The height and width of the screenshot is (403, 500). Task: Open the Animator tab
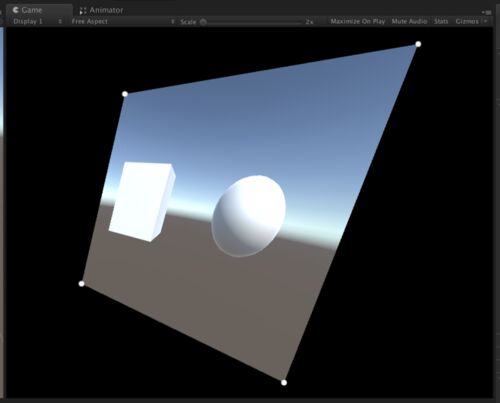point(101,10)
